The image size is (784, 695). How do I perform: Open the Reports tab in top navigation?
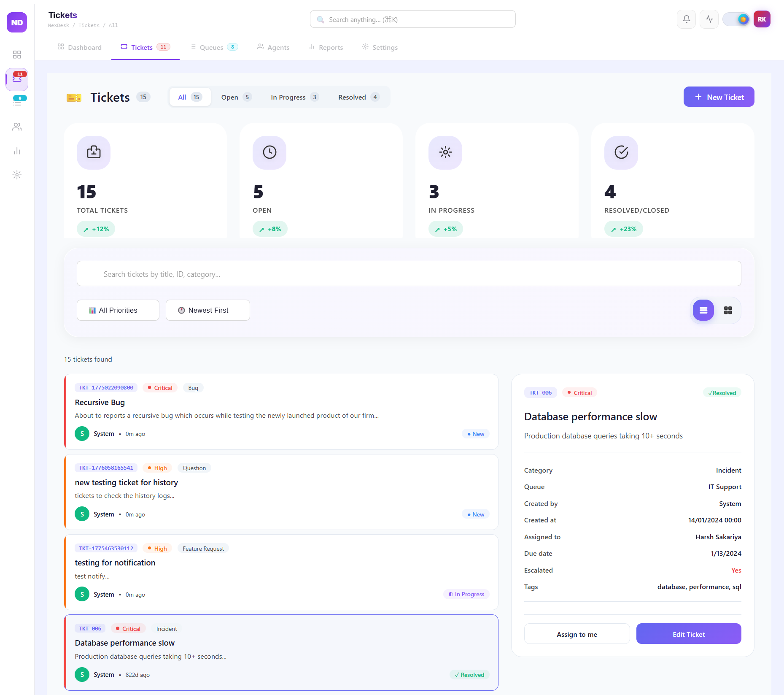tap(326, 47)
